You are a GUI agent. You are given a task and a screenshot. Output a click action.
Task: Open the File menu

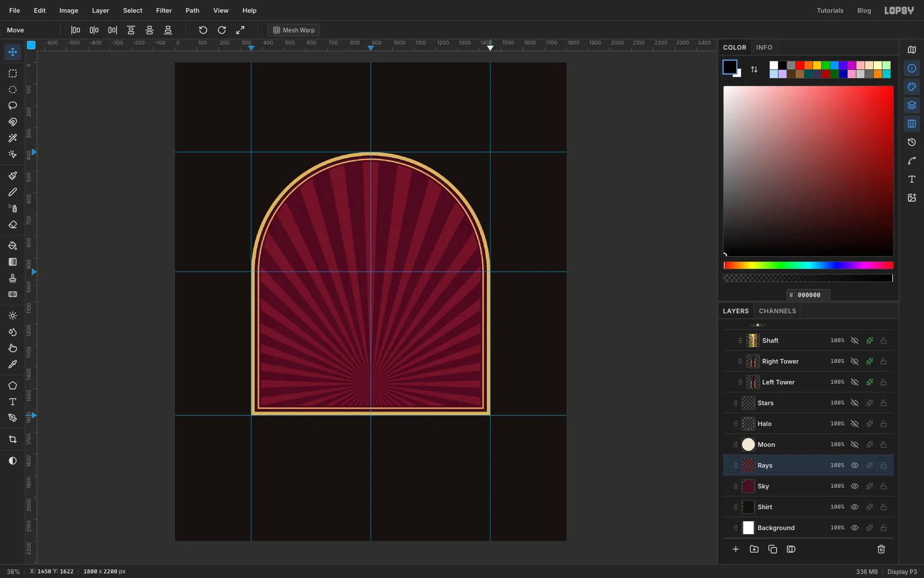[14, 10]
